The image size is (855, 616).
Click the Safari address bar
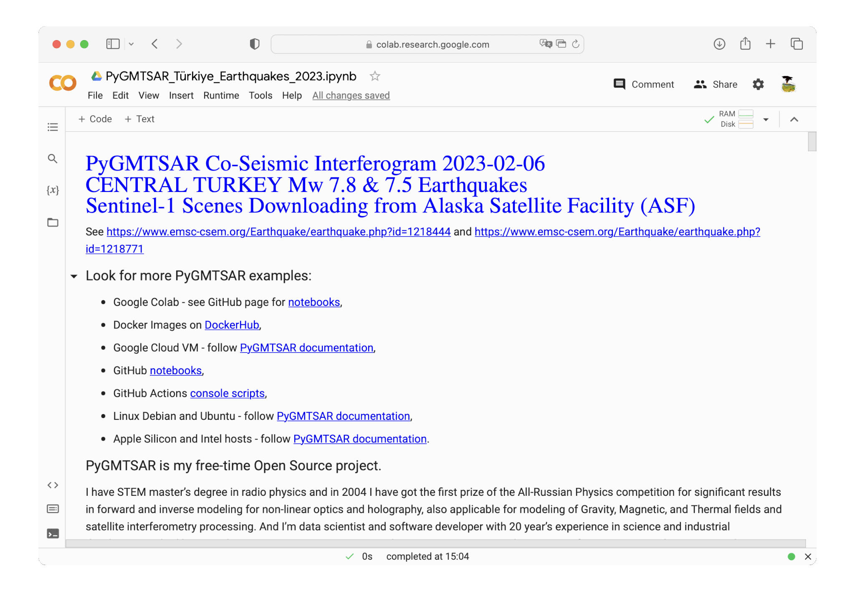click(427, 44)
